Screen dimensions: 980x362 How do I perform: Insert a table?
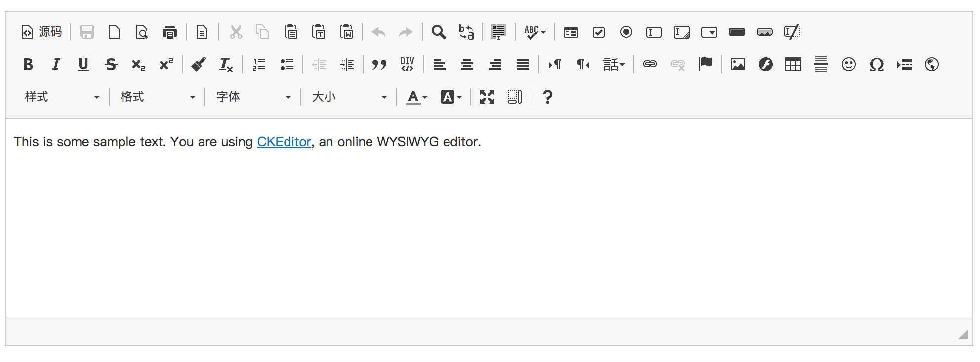click(793, 65)
